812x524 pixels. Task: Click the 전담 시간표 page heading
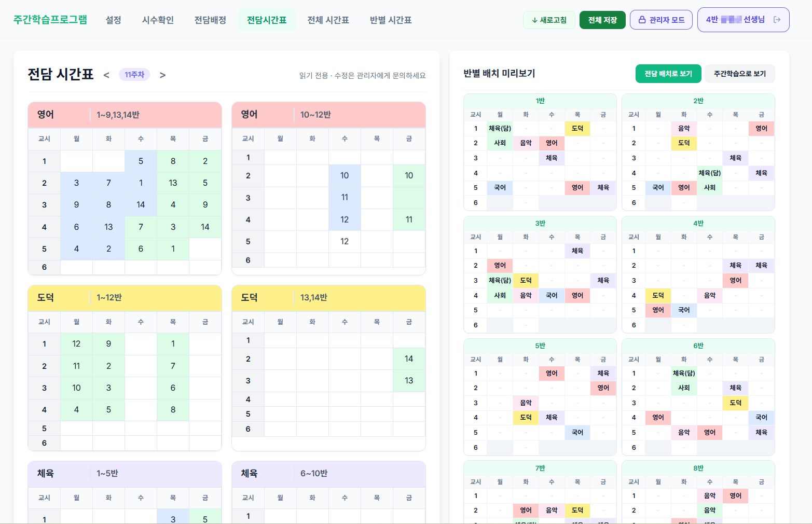(61, 75)
